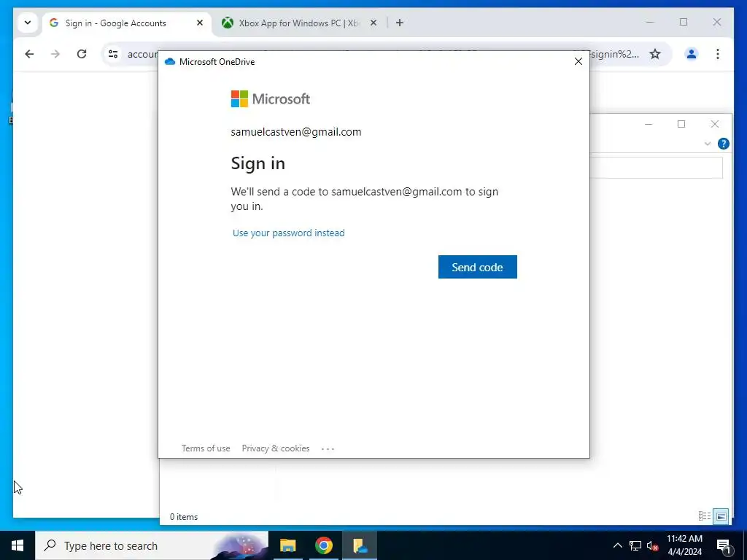Open Chrome tab search dropdown
747x560 pixels.
click(28, 23)
